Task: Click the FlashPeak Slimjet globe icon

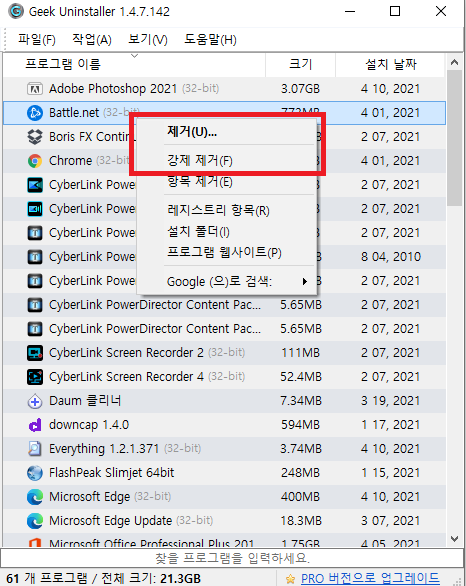Action: (x=35, y=473)
